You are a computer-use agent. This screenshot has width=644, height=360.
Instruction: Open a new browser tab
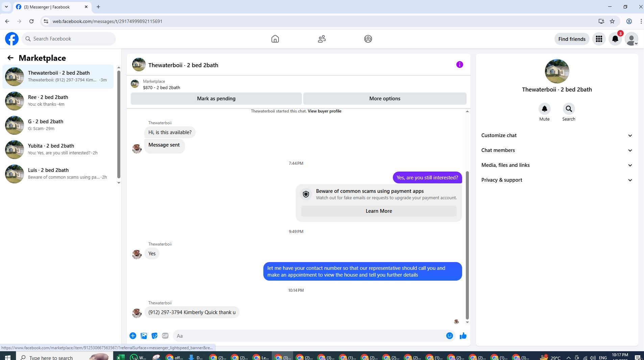click(x=98, y=7)
